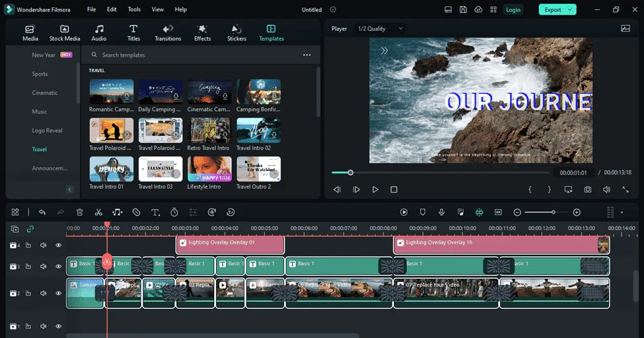Take a snapshot with the camera icon
This screenshot has height=338, width=644.
(x=588, y=189)
